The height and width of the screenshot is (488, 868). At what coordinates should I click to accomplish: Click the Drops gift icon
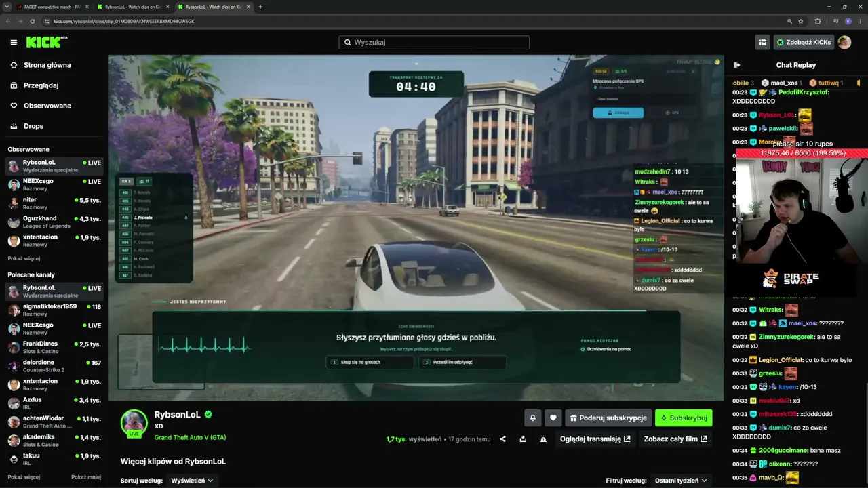14,126
